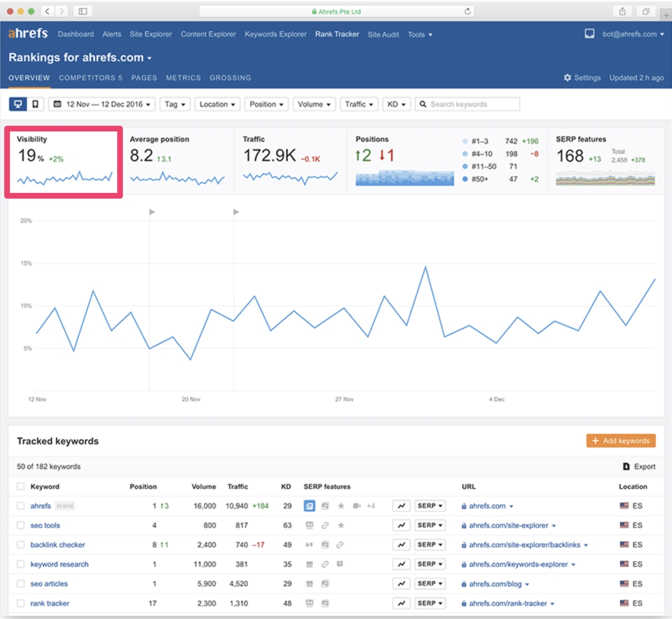Select the desktop device filter icon

point(18,104)
